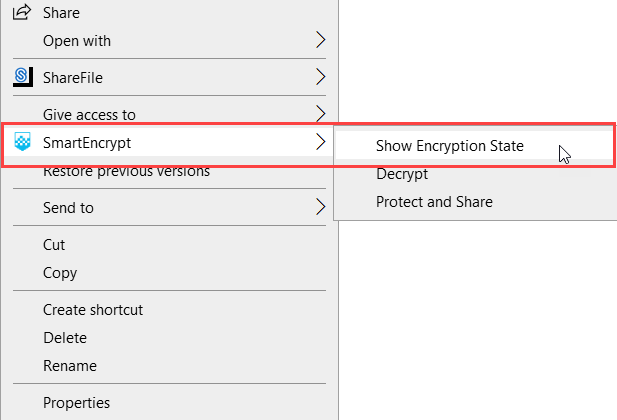This screenshot has height=420, width=617.
Task: Click the ShareFile logo icon
Action: point(22,77)
